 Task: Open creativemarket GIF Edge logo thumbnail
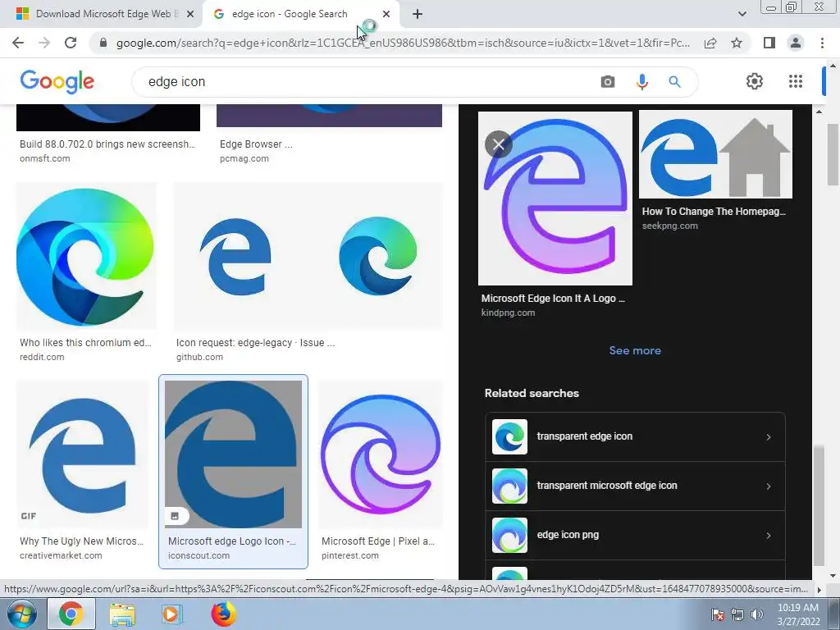pyautogui.click(x=83, y=454)
